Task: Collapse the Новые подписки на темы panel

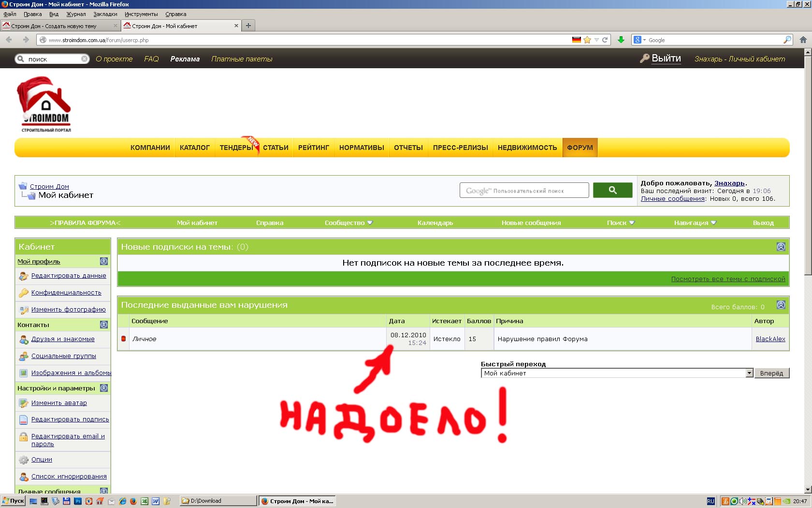Action: pyautogui.click(x=781, y=247)
